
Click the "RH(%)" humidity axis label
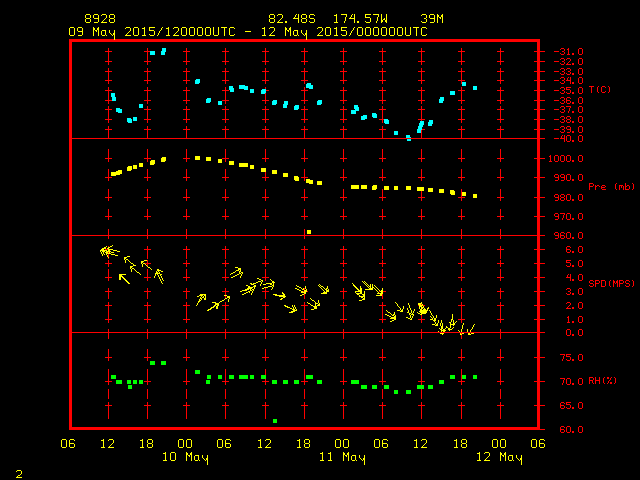(602, 381)
